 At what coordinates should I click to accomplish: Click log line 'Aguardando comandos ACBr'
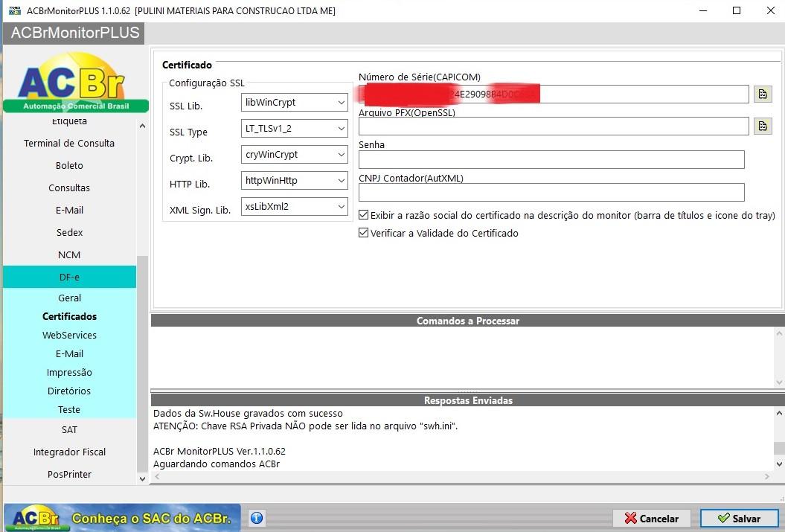[217, 464]
